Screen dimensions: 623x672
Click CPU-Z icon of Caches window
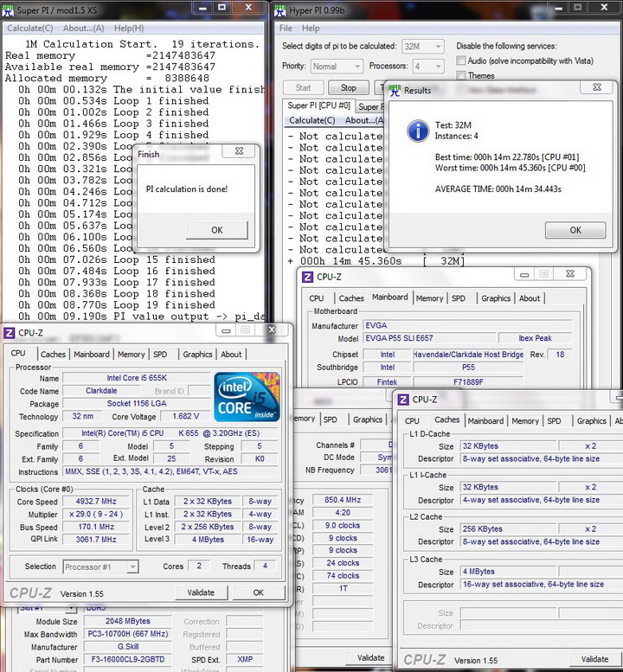403,400
